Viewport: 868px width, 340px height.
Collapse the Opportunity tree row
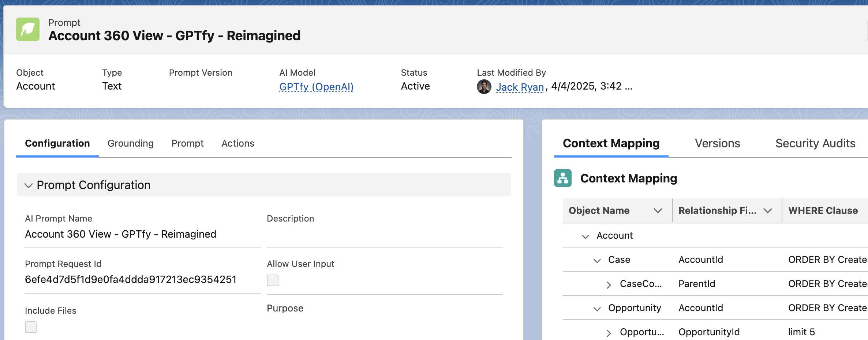pyautogui.click(x=597, y=309)
